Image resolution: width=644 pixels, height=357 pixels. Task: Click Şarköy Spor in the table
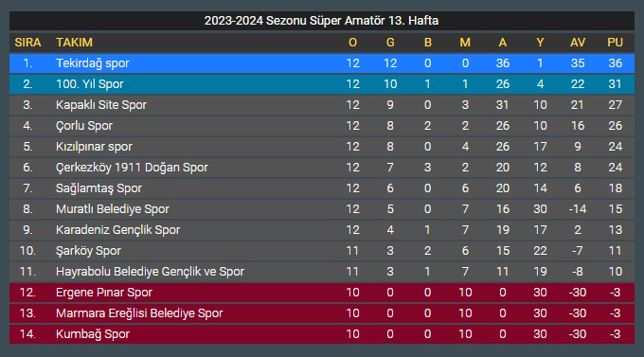click(x=88, y=251)
